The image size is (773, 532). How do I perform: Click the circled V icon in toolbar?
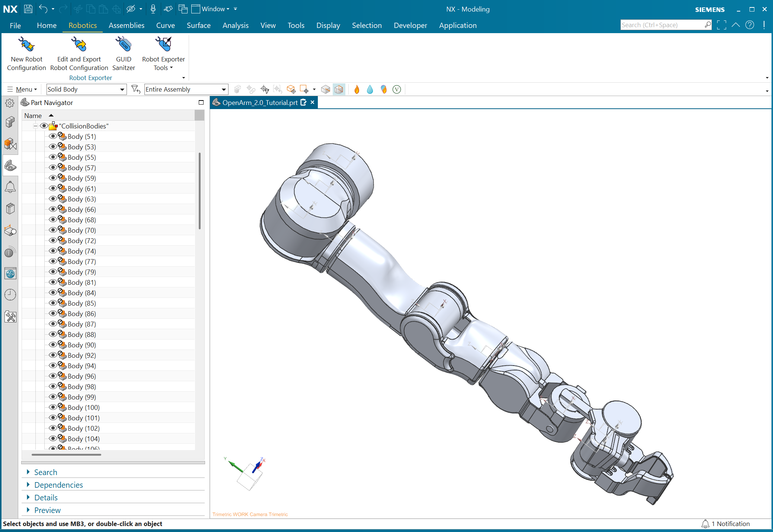point(397,89)
